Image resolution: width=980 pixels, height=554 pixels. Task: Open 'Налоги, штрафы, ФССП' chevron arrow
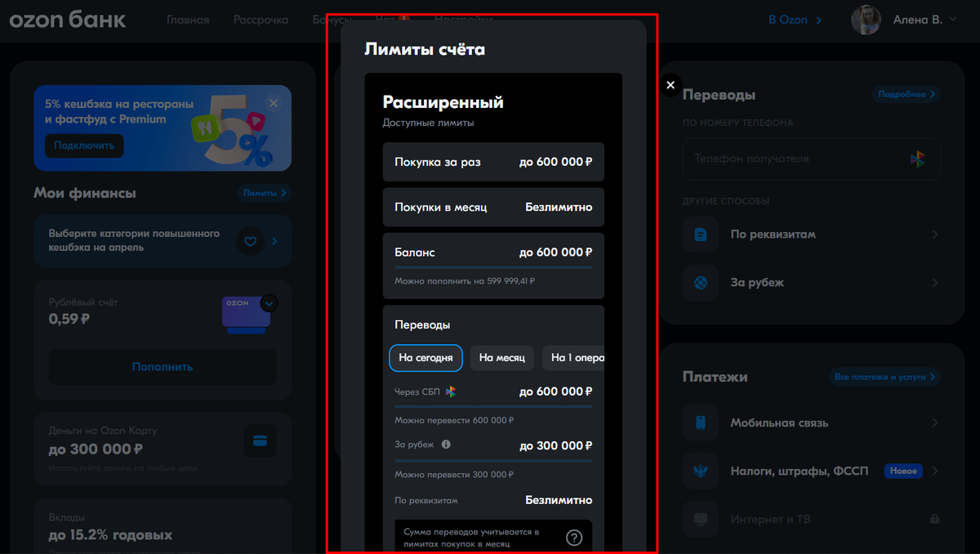(x=935, y=471)
